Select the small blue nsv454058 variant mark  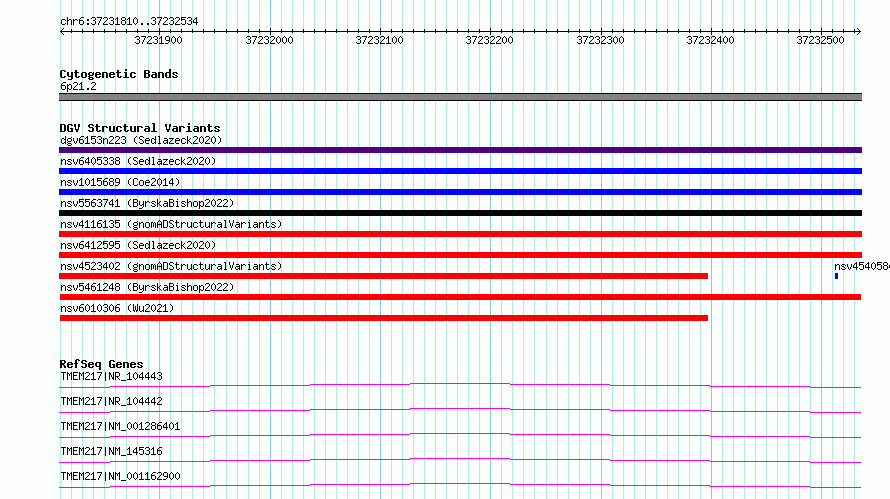pos(836,276)
